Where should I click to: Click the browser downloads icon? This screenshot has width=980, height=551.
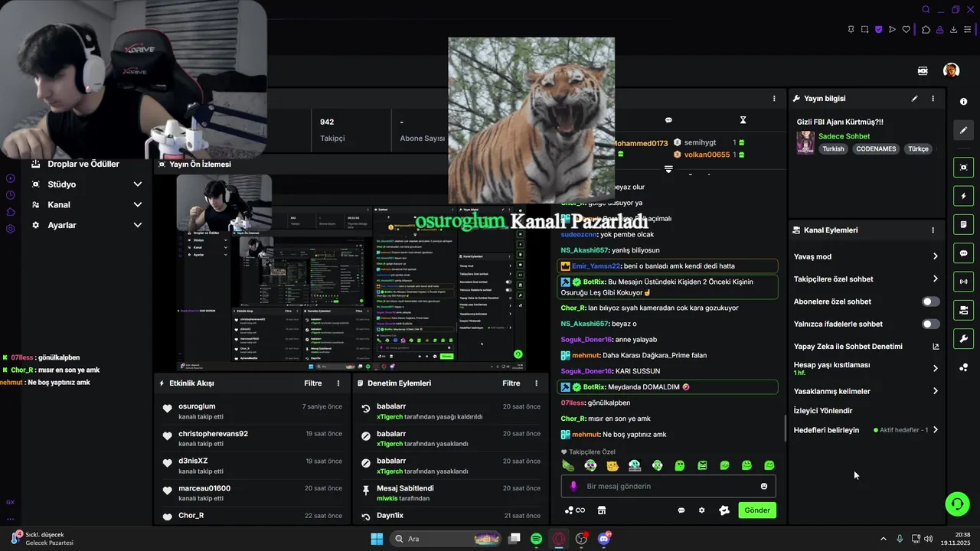[954, 30]
